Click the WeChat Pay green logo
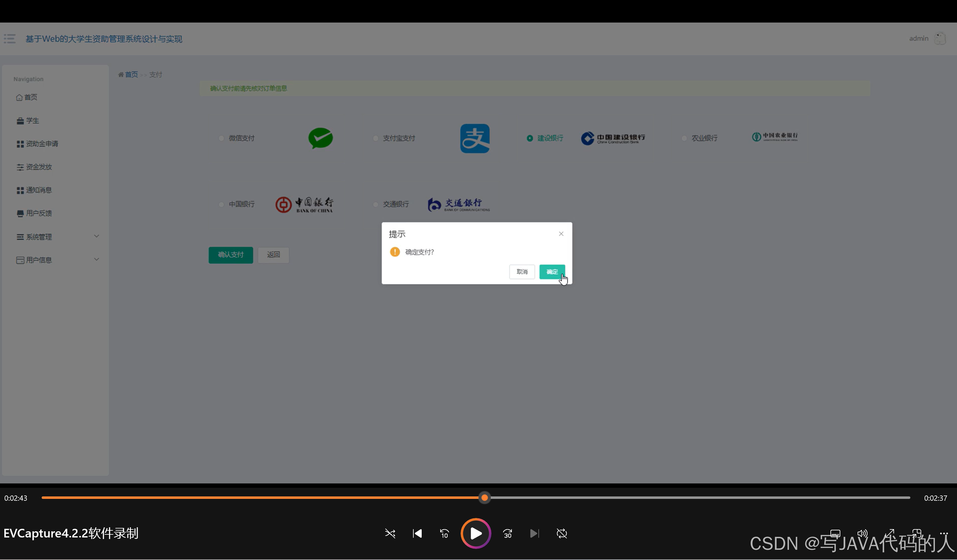Viewport: 957px width, 560px height. 320,138
